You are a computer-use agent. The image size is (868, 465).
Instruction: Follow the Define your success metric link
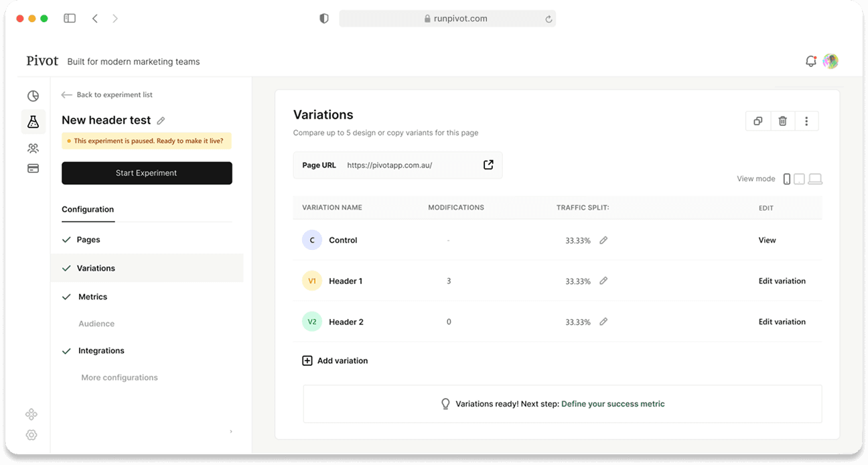point(613,404)
